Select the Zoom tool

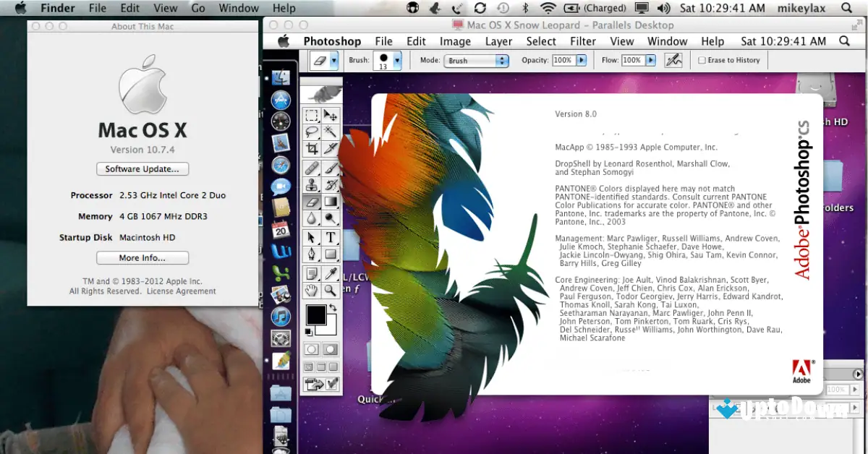click(x=331, y=289)
